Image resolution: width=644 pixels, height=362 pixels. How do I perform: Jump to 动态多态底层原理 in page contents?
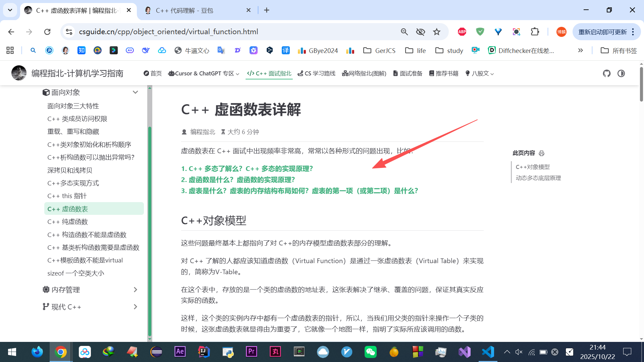tap(538, 178)
